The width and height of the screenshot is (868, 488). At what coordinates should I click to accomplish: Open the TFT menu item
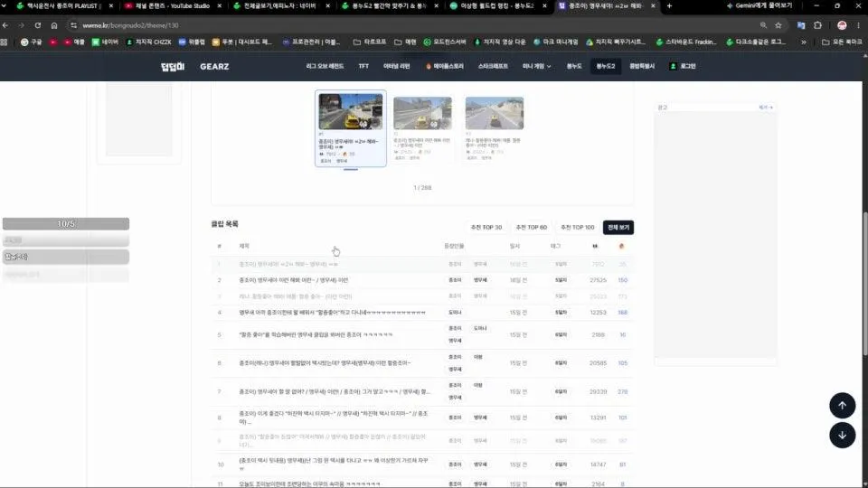363,66
